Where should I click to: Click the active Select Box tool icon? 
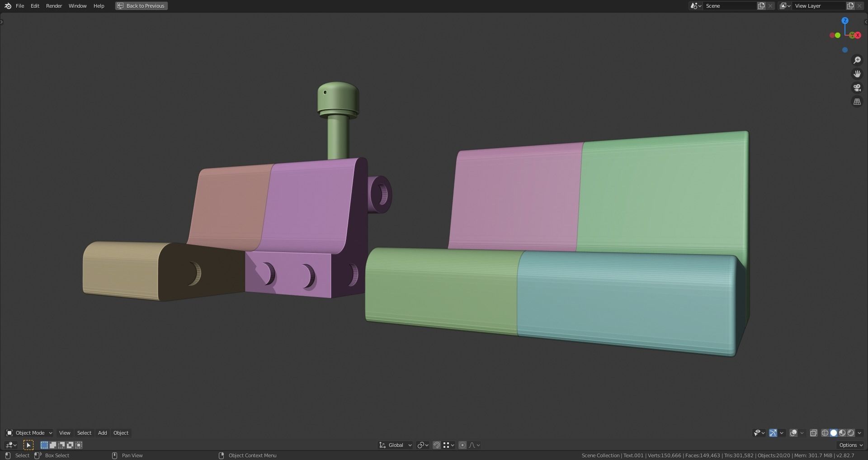28,445
